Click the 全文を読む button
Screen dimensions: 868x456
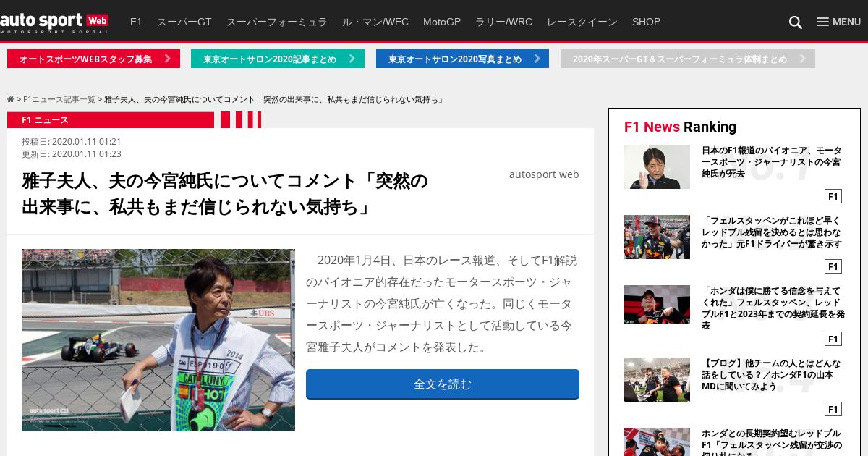click(x=443, y=384)
